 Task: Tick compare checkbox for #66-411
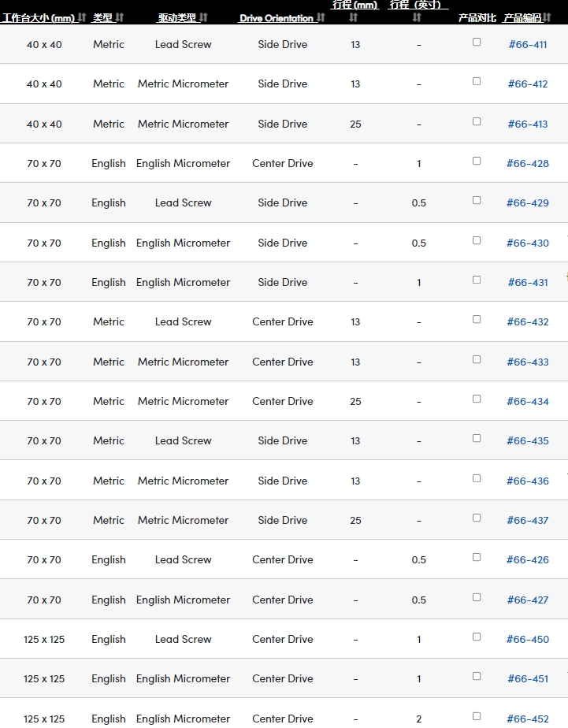[x=477, y=42]
